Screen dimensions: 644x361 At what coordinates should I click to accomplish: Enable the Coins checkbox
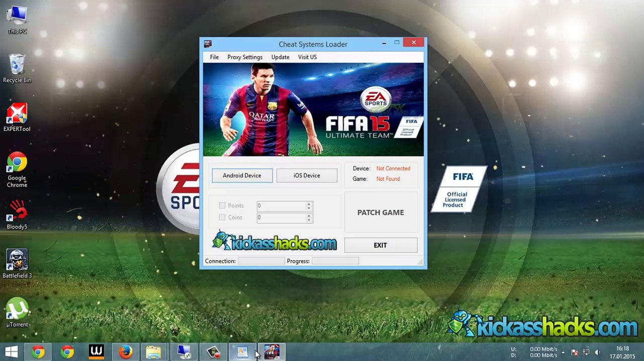(x=222, y=217)
